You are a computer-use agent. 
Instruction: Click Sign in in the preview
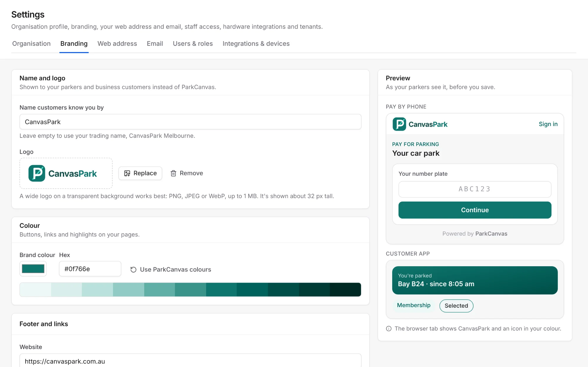(548, 124)
